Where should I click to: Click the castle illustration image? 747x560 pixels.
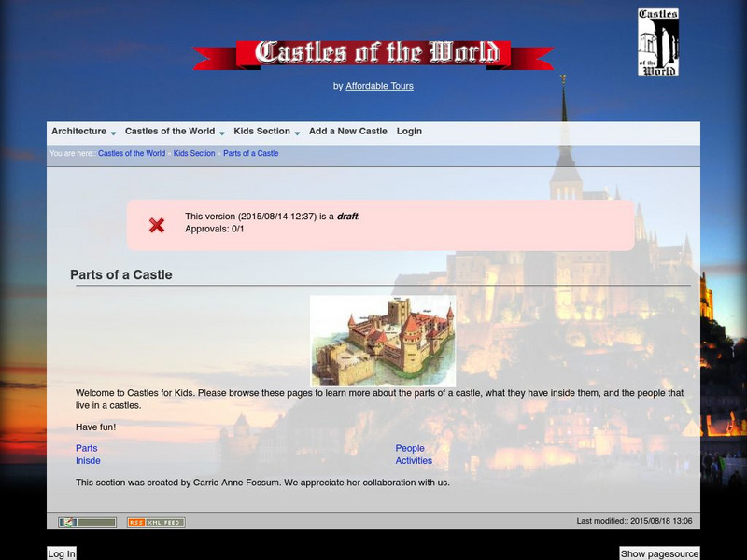(383, 341)
